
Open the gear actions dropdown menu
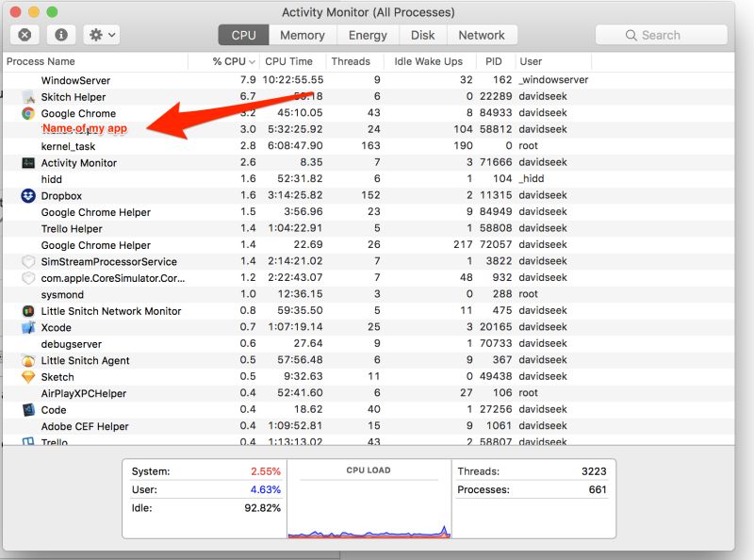click(x=102, y=35)
